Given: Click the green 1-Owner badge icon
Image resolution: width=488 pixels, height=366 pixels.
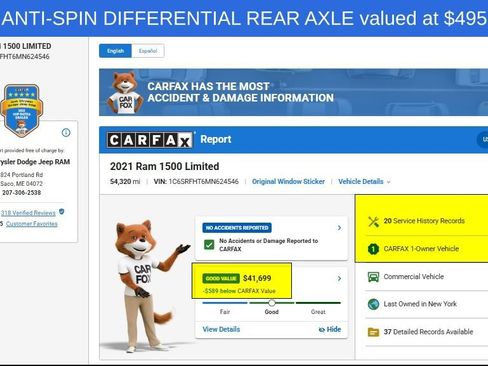Looking at the screenshot, I should pos(373,249).
